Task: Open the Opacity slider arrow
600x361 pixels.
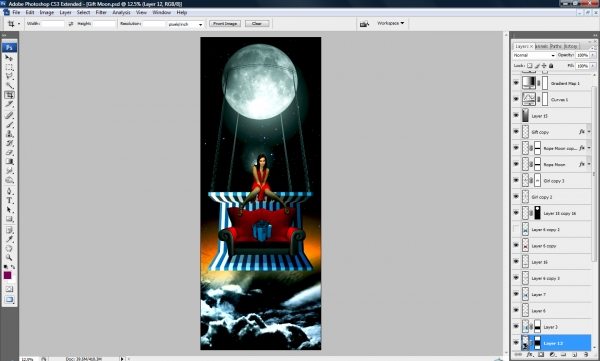Action: [x=593, y=55]
